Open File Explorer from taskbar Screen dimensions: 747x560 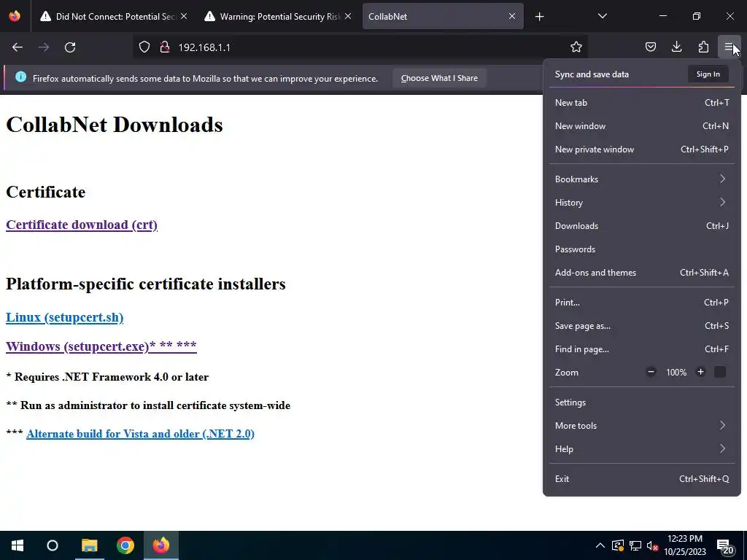89,545
